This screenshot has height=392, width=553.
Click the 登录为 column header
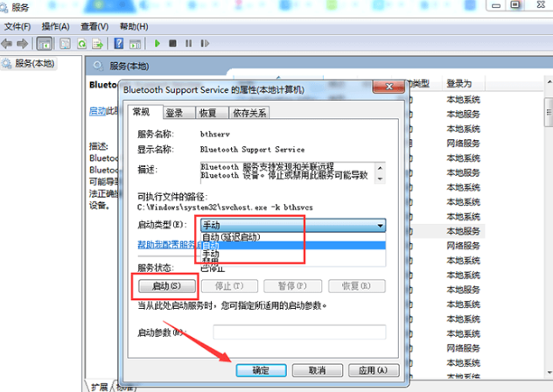click(463, 84)
